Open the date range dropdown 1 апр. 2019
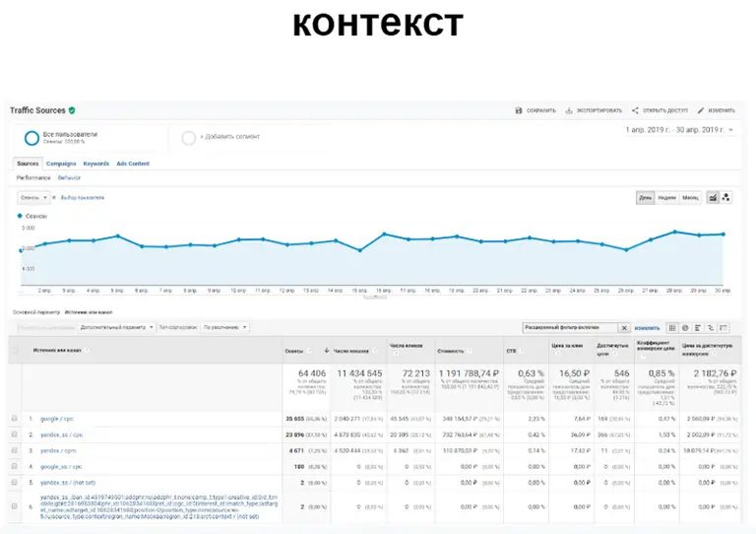 [x=679, y=130]
